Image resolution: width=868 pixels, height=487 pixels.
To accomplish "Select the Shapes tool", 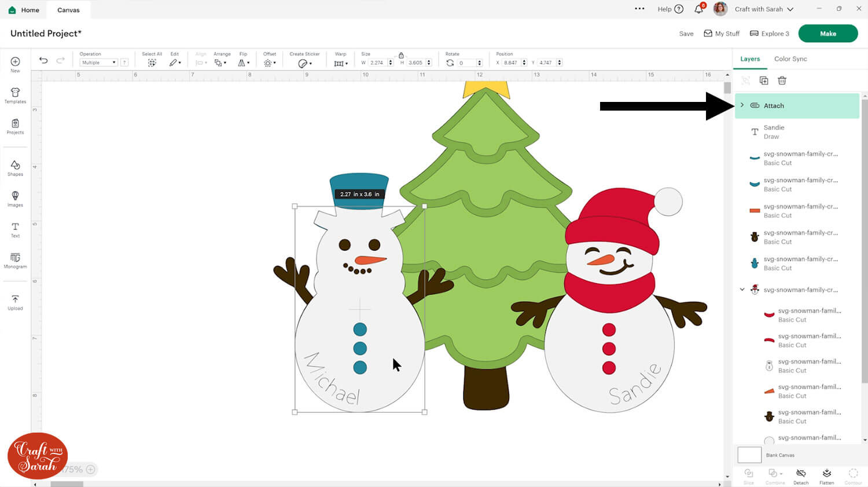I will 15,168.
